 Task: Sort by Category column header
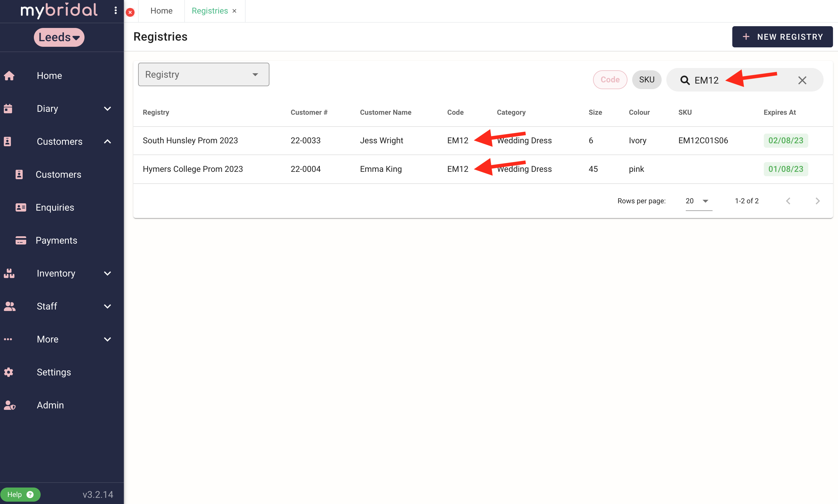[x=511, y=112]
